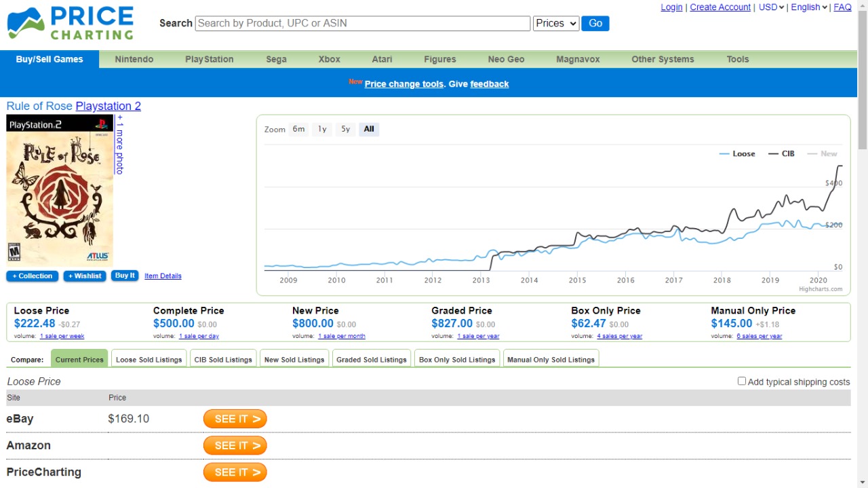Click the PriceCharting logo

pyautogui.click(x=70, y=23)
